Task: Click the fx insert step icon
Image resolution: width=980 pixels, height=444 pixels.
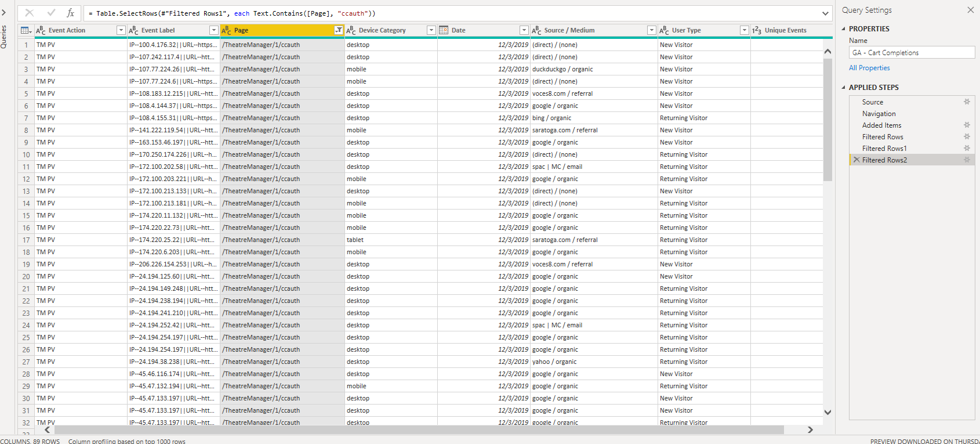Action: coord(70,13)
